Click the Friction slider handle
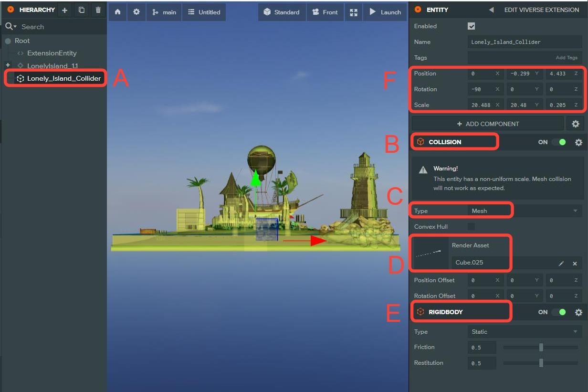588x392 pixels. (541, 348)
